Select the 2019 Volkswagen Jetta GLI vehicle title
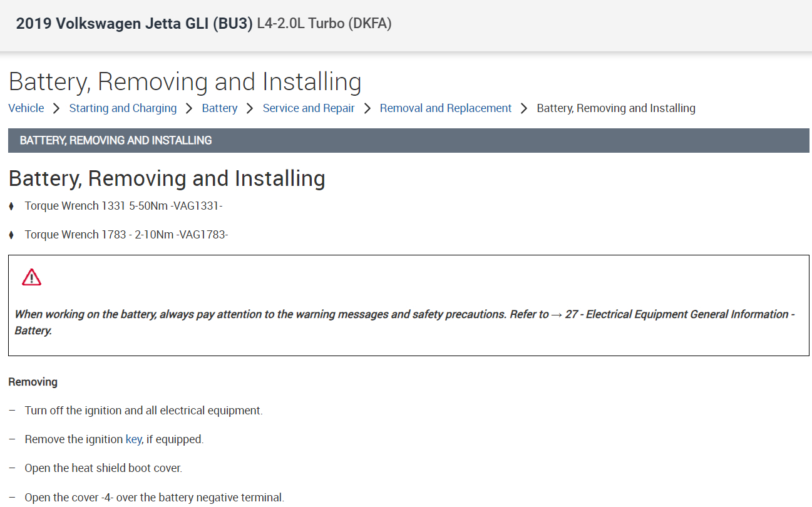The width and height of the screenshot is (812, 507). click(135, 24)
